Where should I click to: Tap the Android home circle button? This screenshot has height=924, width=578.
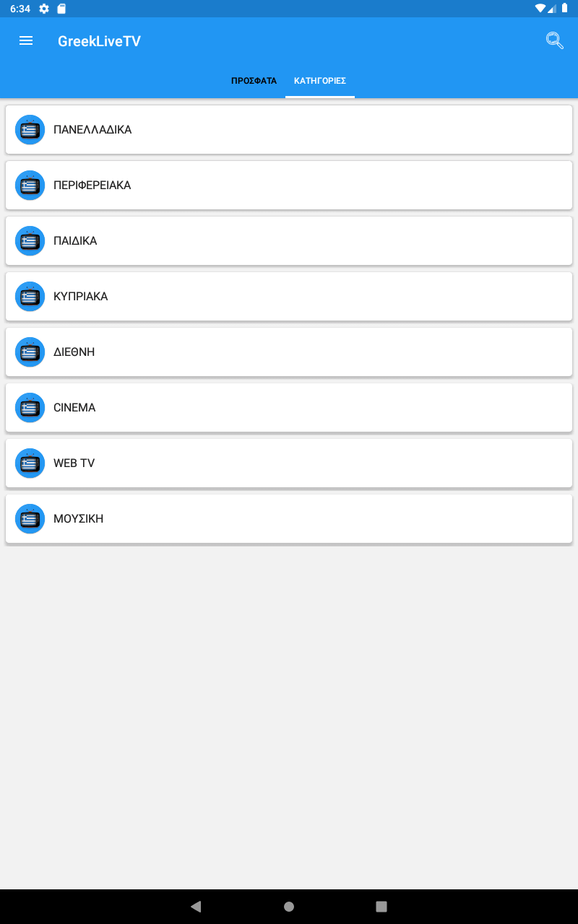[289, 907]
